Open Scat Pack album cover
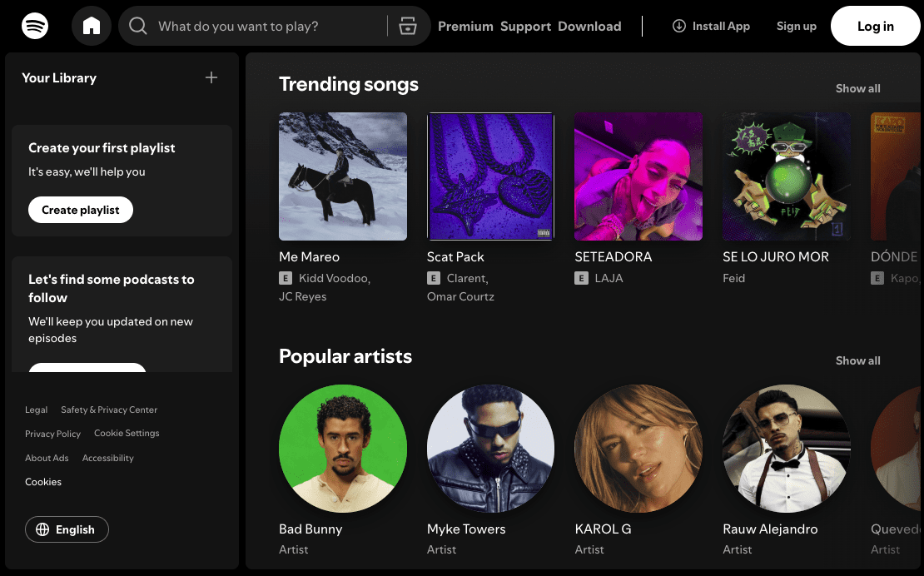 (x=491, y=176)
